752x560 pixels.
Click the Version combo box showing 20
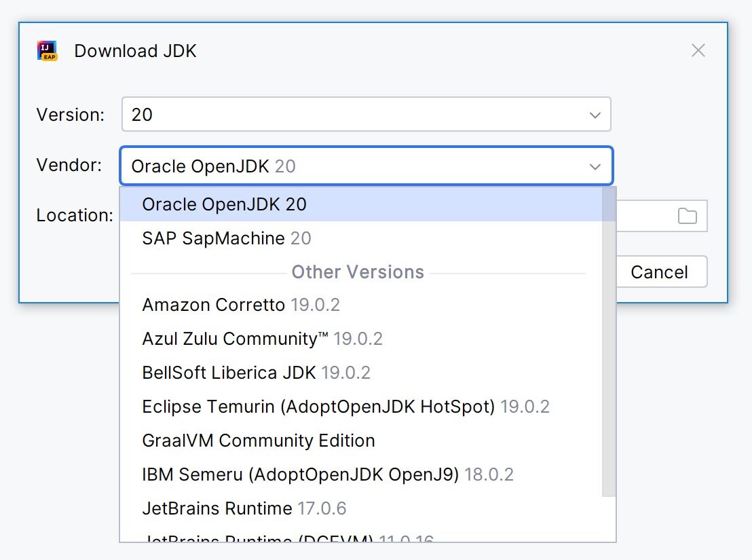(366, 114)
